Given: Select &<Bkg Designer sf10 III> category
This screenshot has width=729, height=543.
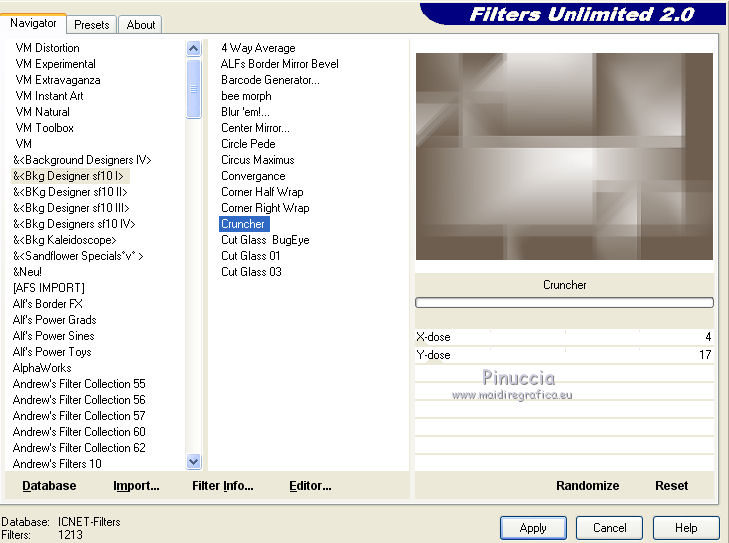Looking at the screenshot, I should [71, 208].
